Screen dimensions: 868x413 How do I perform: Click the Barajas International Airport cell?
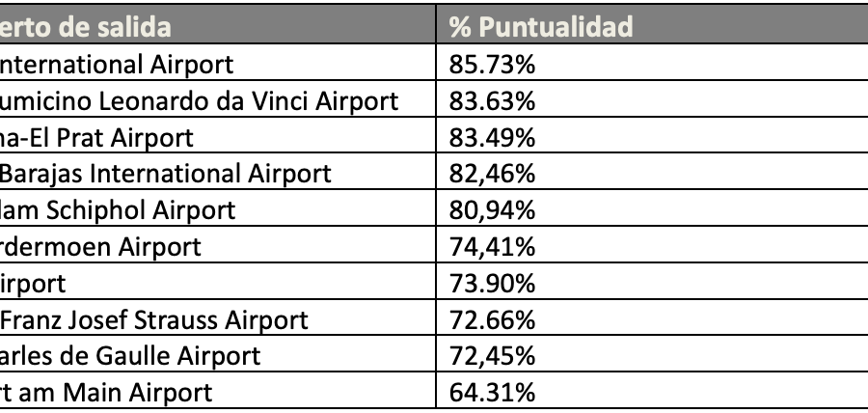pos(218,172)
